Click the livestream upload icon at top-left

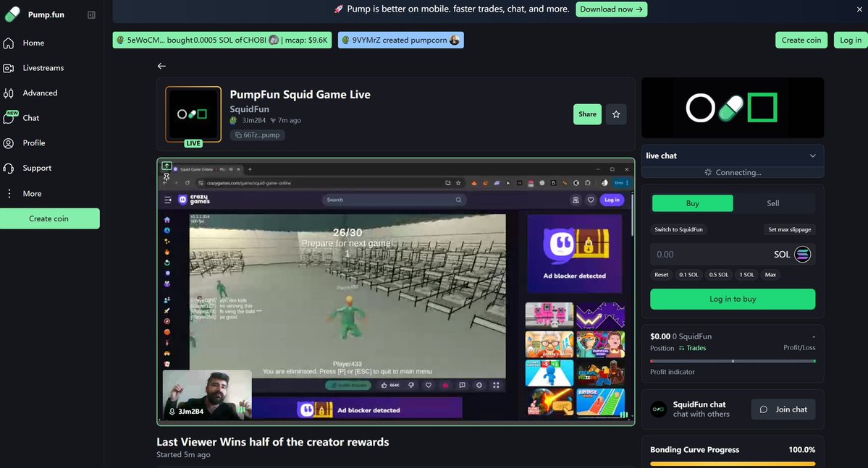[167, 166]
